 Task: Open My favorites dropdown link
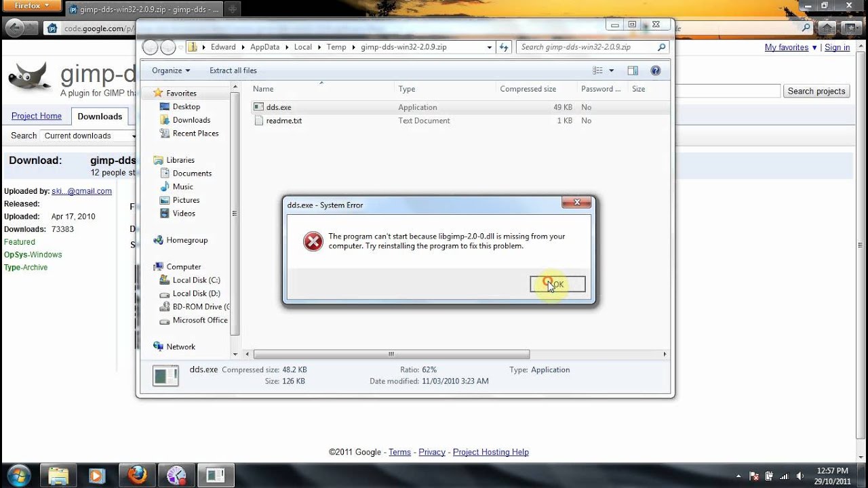point(791,47)
